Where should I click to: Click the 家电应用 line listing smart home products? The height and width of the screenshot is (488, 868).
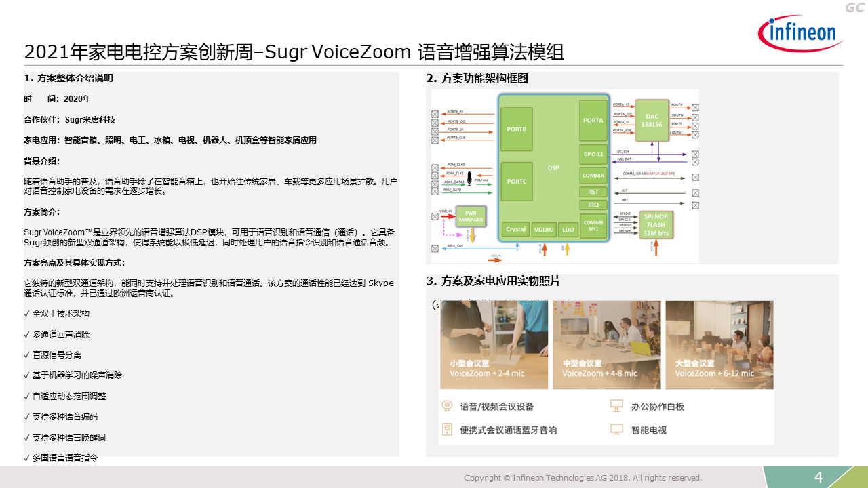click(170, 140)
